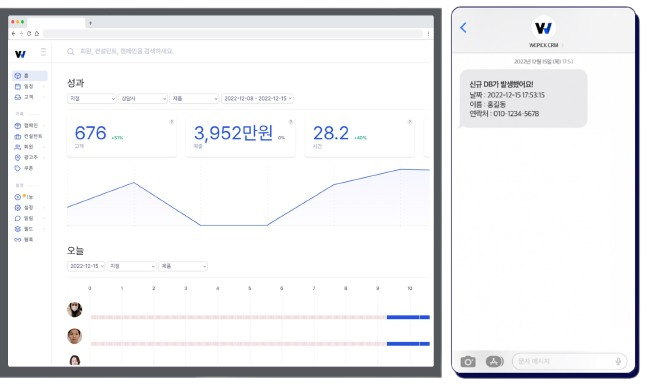Click the camera icon in message bar
This screenshot has width=649, height=384.
[x=468, y=362]
